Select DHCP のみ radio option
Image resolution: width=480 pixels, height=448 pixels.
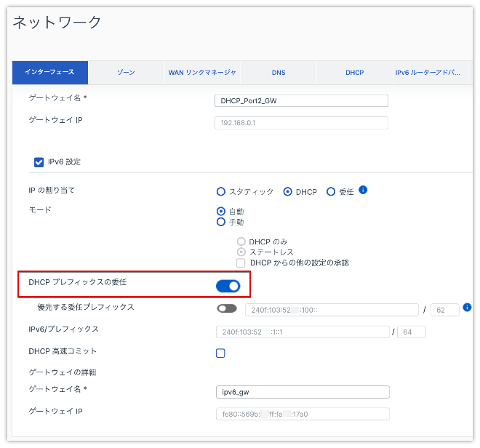[241, 241]
